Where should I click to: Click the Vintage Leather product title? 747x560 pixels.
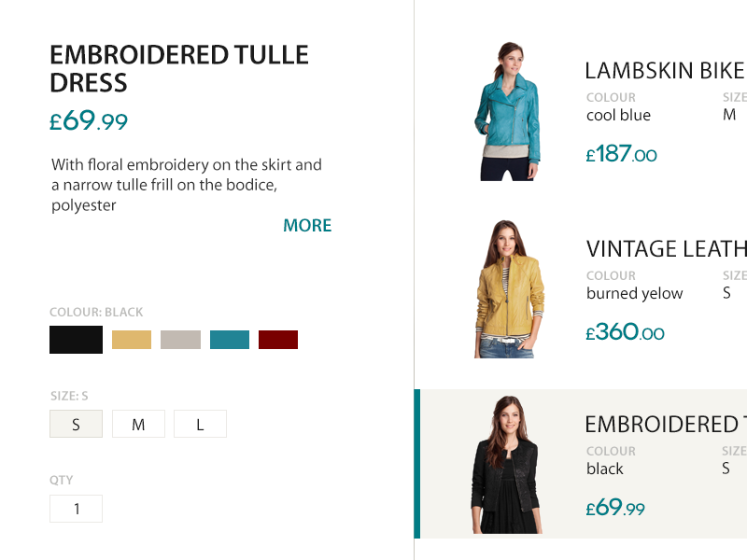[666, 249]
